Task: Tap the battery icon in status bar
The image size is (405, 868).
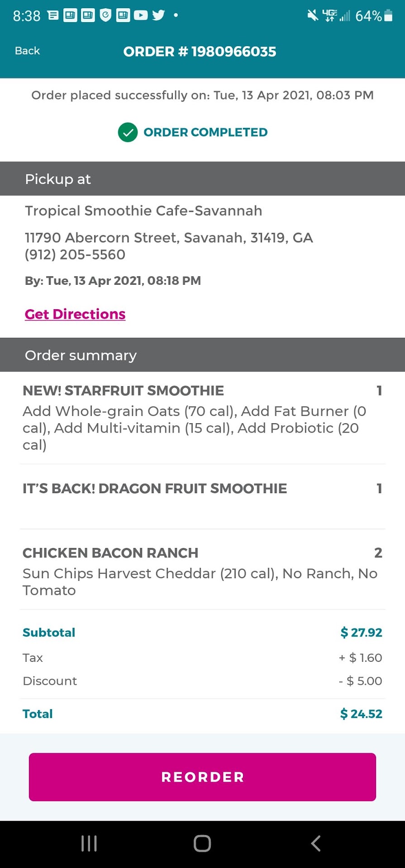Action: tap(388, 16)
